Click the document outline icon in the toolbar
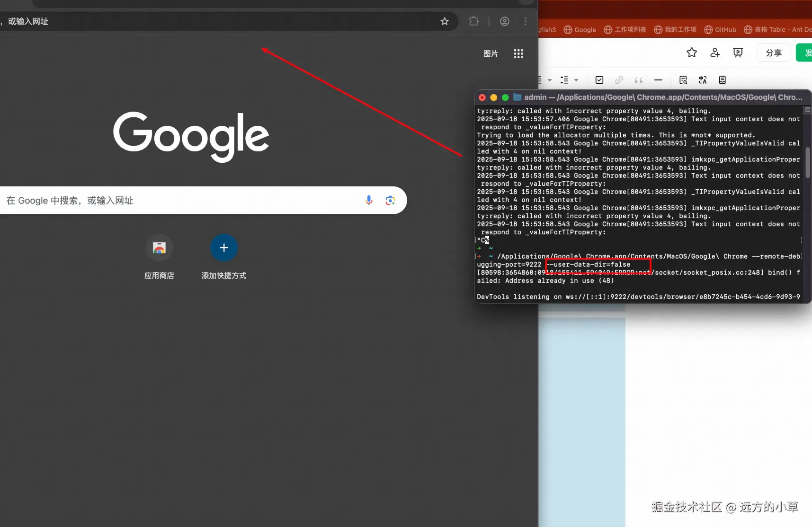Screen dimensions: 812x527 click(x=723, y=80)
